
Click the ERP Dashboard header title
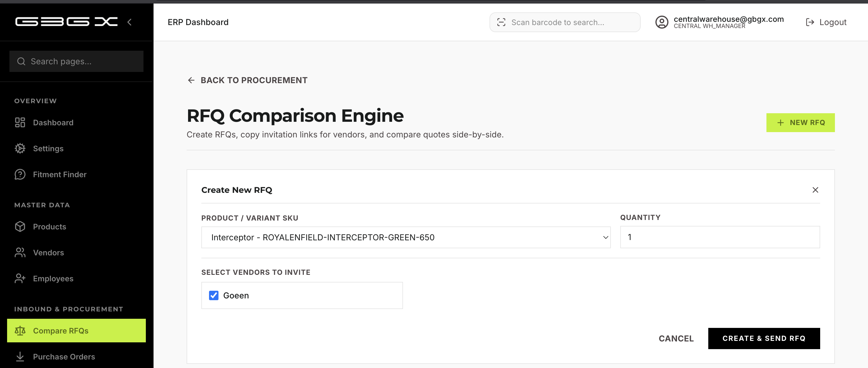pyautogui.click(x=198, y=22)
